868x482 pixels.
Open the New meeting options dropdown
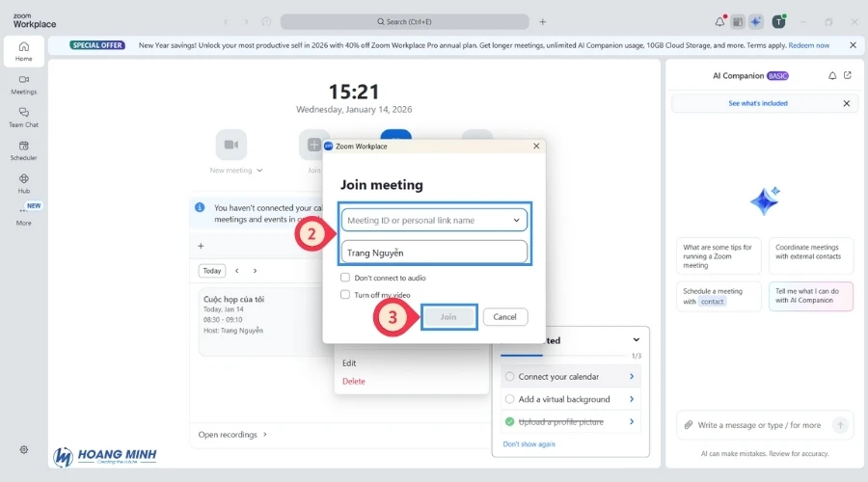tap(259, 171)
